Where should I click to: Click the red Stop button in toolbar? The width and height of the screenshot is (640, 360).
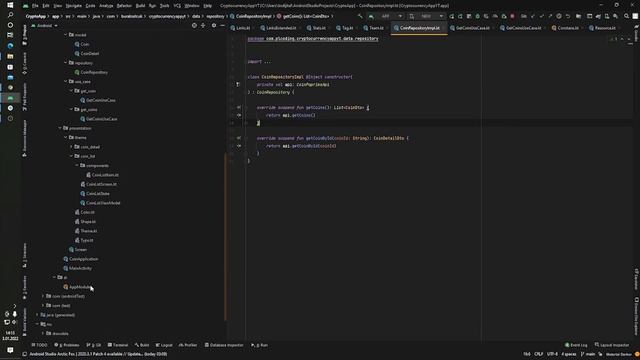512,16
